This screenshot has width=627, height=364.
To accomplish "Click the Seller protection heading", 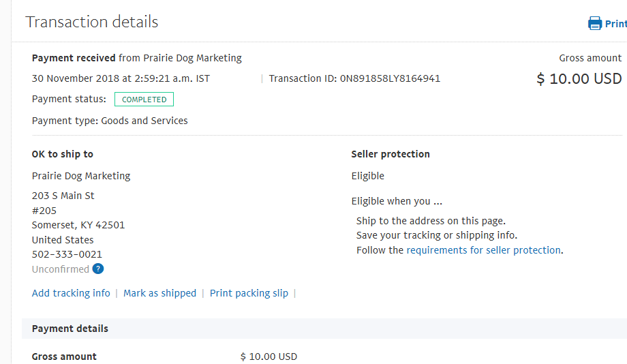I will 391,154.
